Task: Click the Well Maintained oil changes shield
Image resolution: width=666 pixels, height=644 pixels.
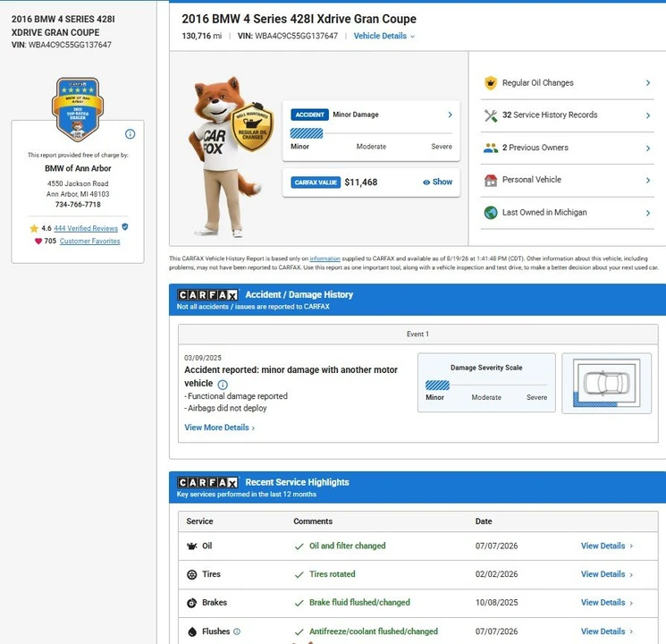Action: pyautogui.click(x=252, y=127)
